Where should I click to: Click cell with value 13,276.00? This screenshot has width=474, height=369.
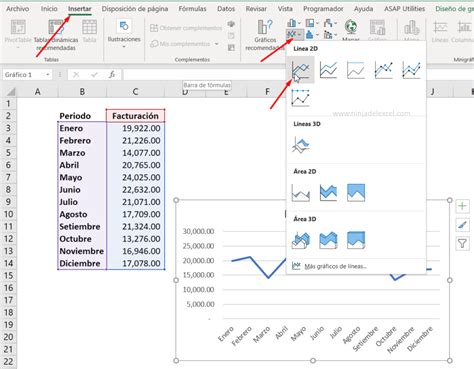coord(135,239)
